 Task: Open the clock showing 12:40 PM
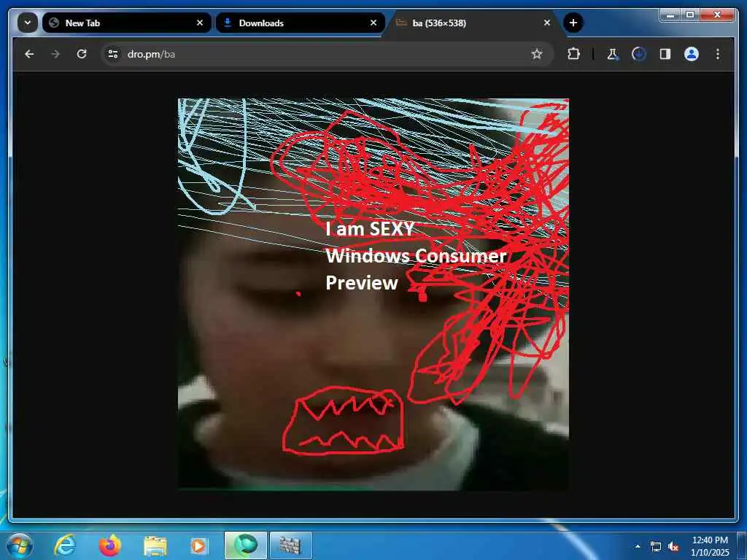710,546
